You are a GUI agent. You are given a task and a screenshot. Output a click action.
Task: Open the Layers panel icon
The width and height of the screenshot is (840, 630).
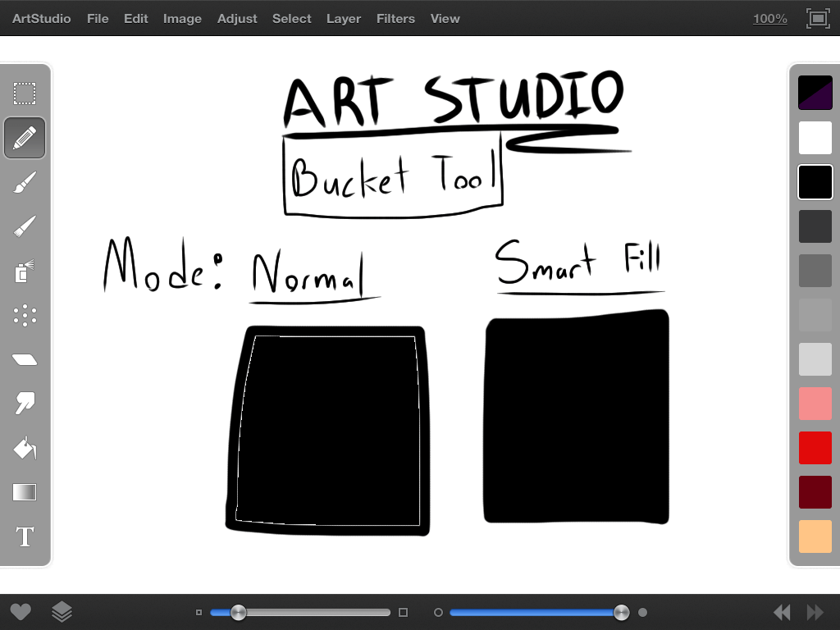click(62, 611)
